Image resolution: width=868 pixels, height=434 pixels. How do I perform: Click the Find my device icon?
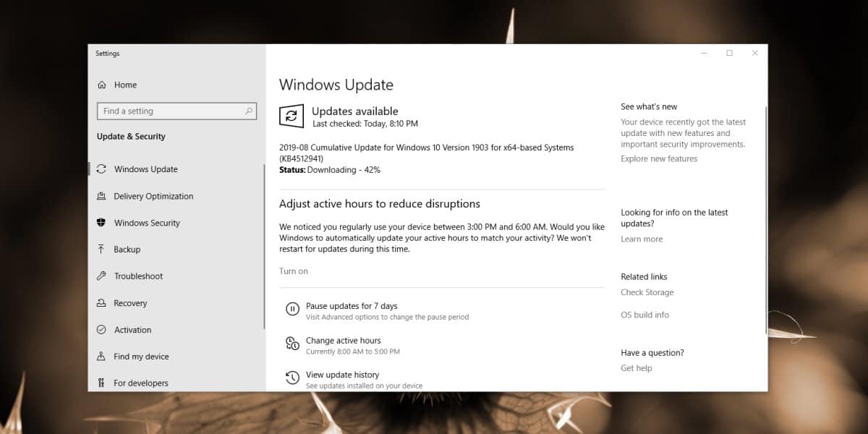(101, 357)
